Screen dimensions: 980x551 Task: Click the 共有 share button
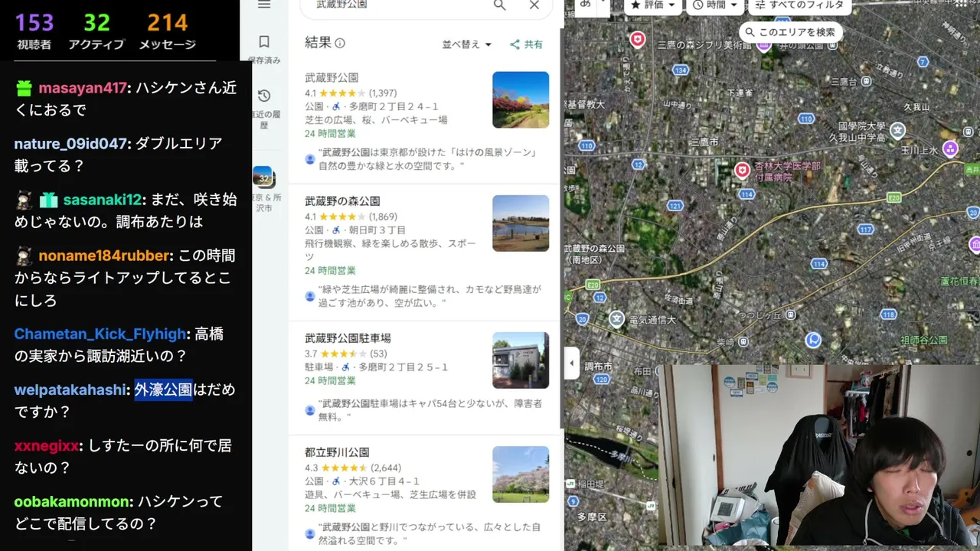[526, 44]
